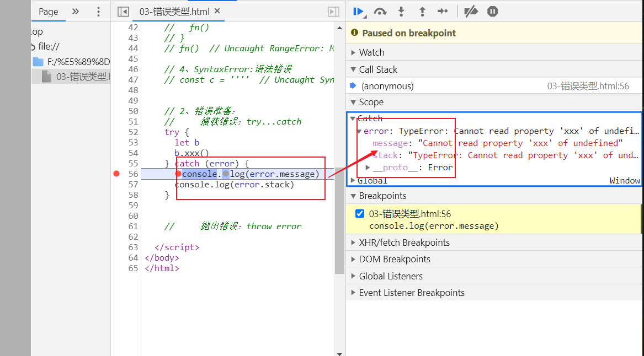Step out of current function
644x356 pixels.
422,12
